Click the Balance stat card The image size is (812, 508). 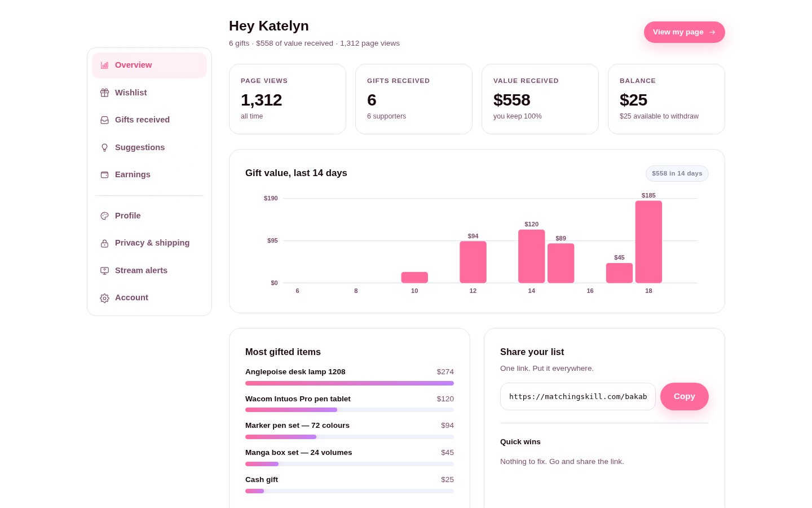point(667,99)
